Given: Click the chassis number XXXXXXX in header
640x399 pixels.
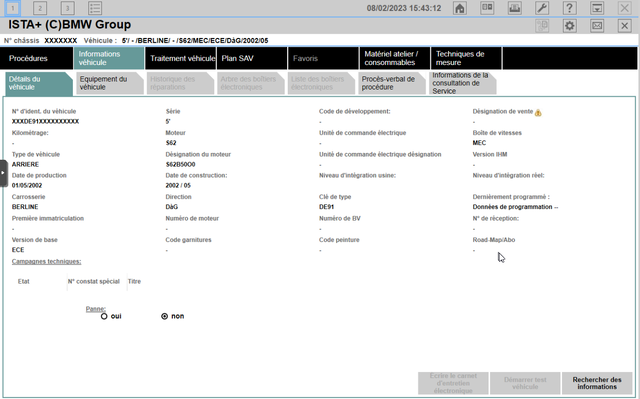Looking at the screenshot, I should click(x=61, y=41).
